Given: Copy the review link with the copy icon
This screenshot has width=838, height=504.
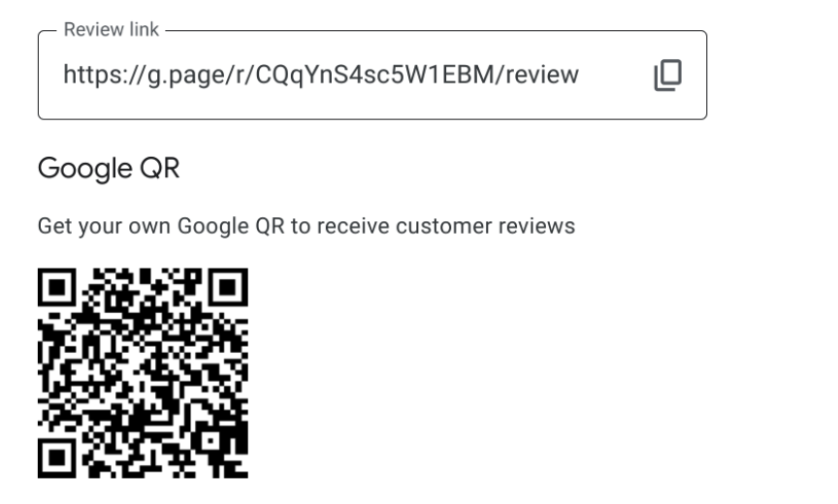Looking at the screenshot, I should pyautogui.click(x=667, y=76).
